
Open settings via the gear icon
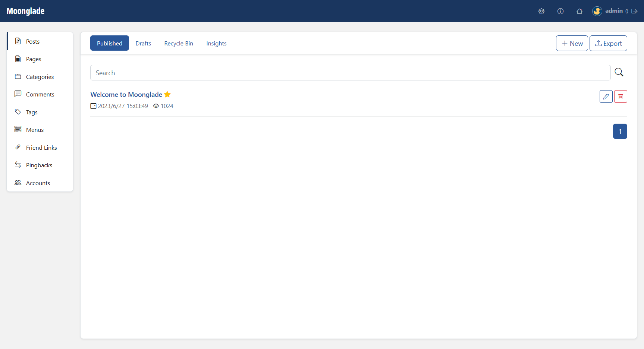tap(541, 11)
